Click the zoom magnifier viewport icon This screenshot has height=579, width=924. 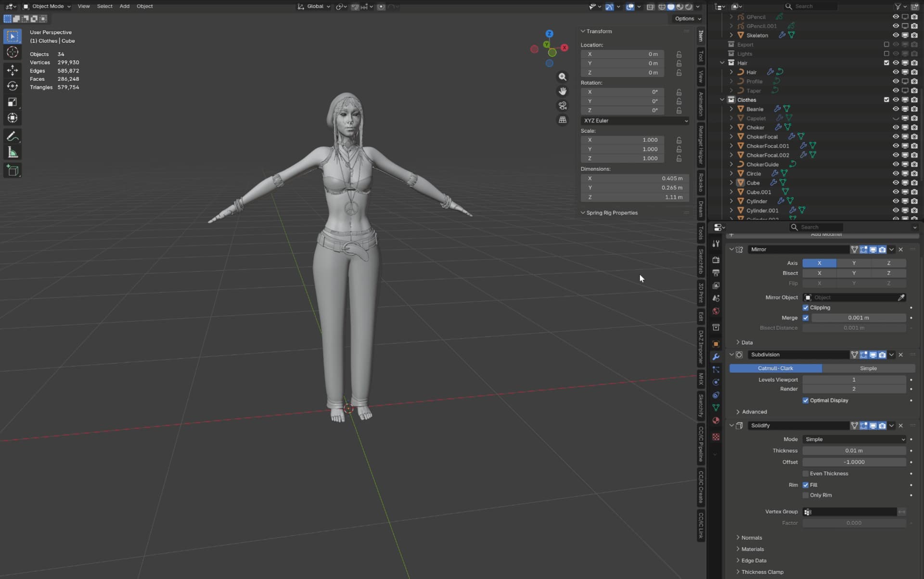coord(562,77)
